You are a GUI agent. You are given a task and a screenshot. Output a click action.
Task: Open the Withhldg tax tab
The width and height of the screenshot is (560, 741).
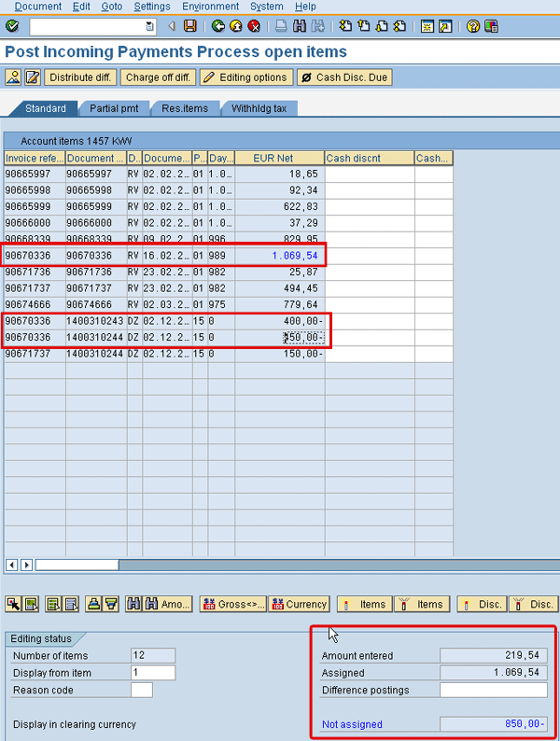click(259, 108)
